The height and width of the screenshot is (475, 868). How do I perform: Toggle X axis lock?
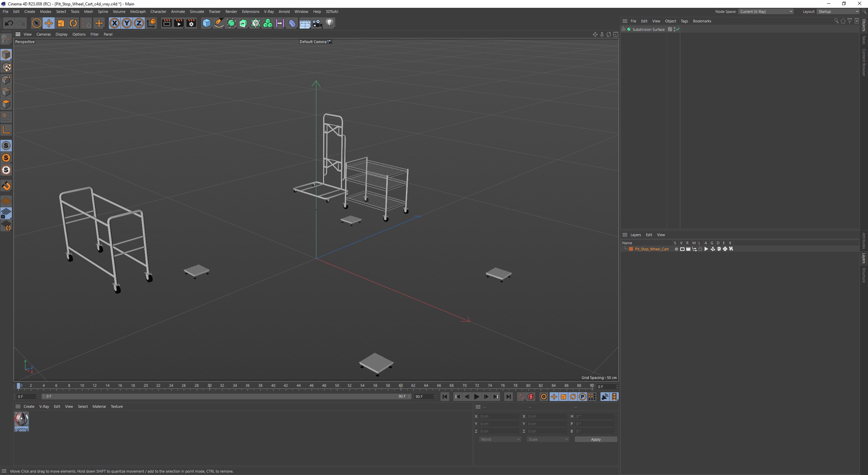[115, 23]
